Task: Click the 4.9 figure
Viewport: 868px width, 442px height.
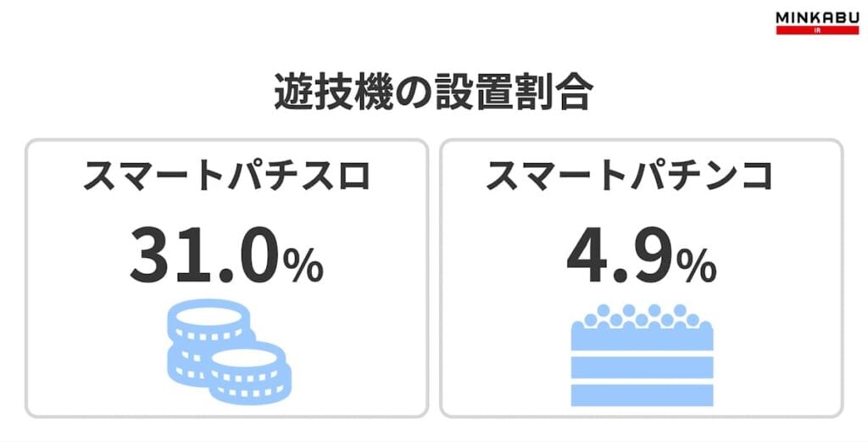Action: click(x=619, y=254)
